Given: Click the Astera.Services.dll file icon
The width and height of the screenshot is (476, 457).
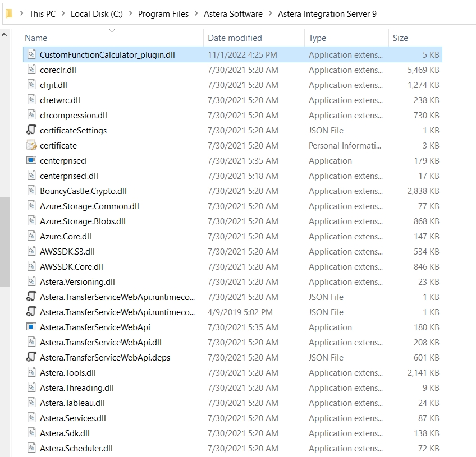Looking at the screenshot, I should (x=31, y=418).
